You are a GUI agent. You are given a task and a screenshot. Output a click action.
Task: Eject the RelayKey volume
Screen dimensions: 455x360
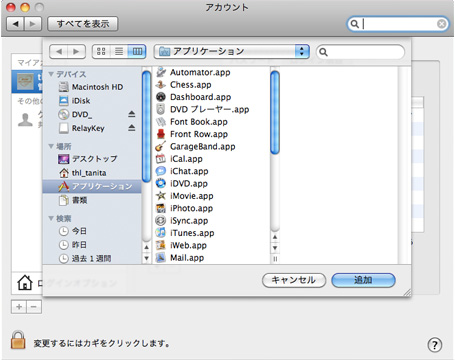(x=132, y=128)
